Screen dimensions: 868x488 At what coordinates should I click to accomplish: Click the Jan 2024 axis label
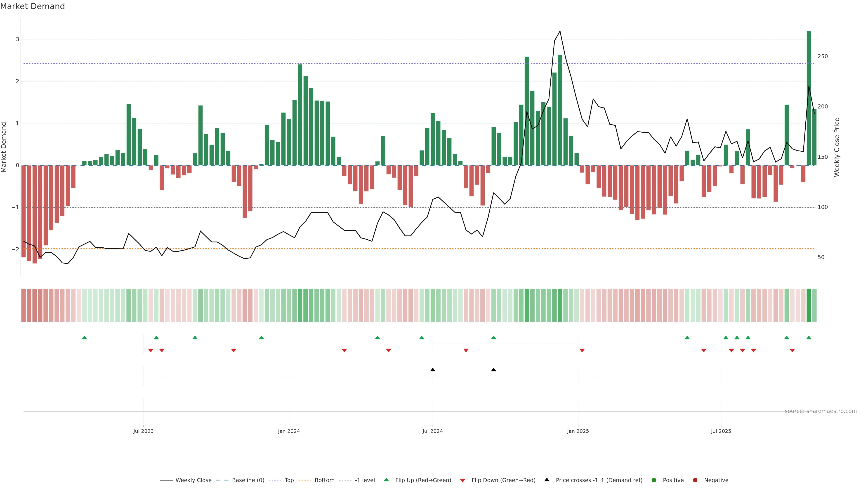pos(289,431)
